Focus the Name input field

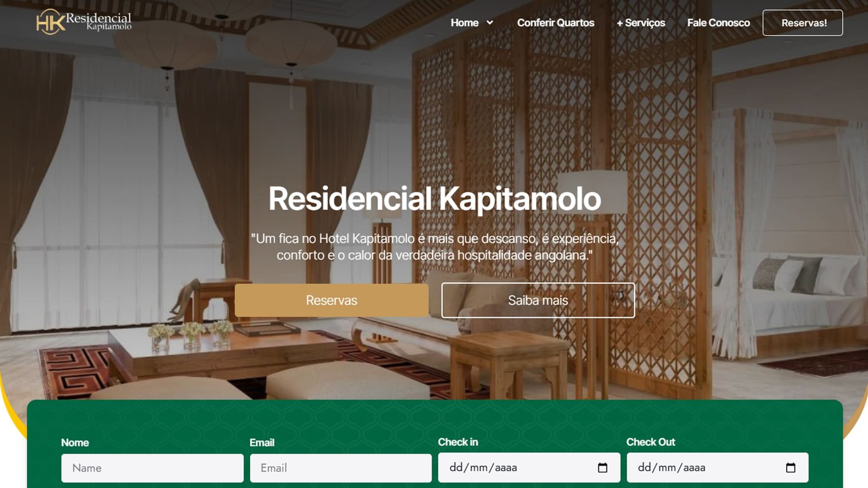click(152, 468)
